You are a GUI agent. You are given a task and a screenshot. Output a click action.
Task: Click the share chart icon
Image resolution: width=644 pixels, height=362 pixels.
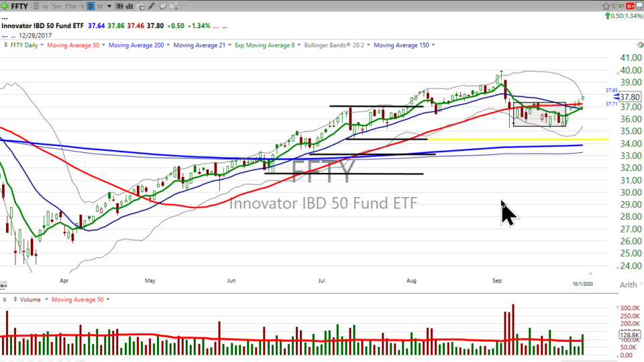tap(174, 6)
